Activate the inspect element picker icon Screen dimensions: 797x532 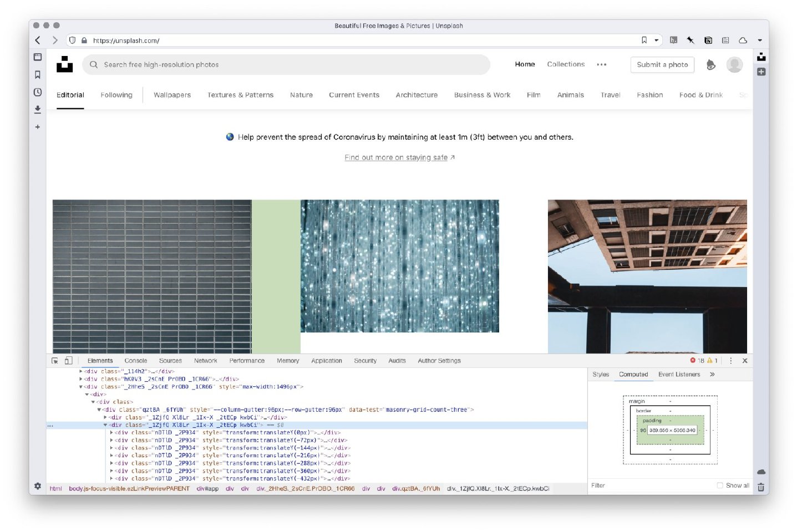pos(55,361)
